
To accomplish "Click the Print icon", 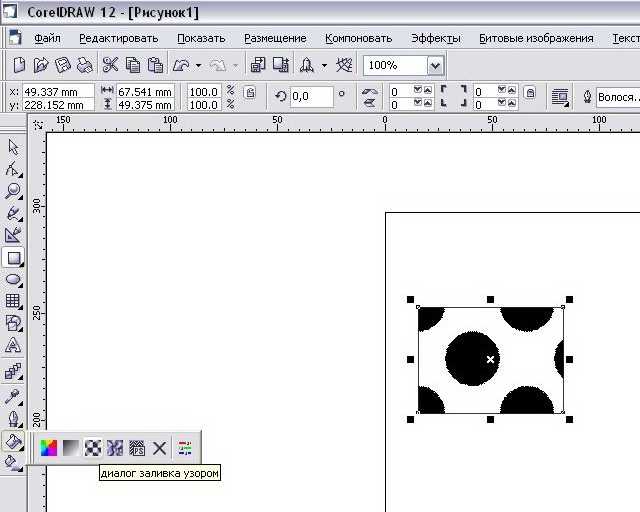I will coord(84,65).
